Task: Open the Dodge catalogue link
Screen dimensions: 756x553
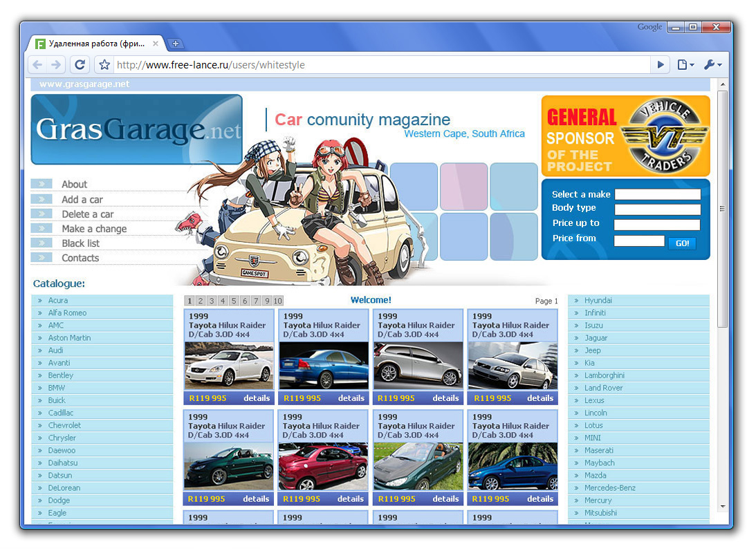Action: pos(59,500)
